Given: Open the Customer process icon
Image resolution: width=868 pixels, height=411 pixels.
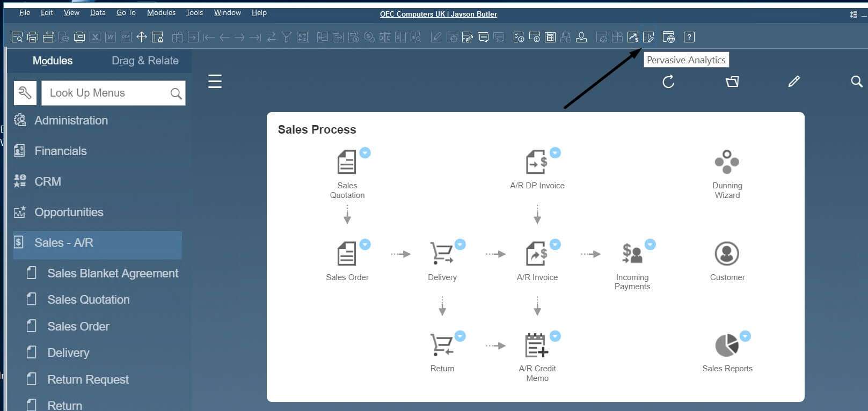Looking at the screenshot, I should click(x=727, y=253).
